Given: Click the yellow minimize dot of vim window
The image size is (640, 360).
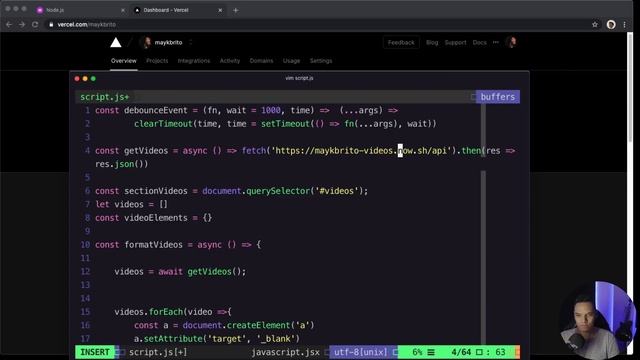Looking at the screenshot, I should coord(85,78).
